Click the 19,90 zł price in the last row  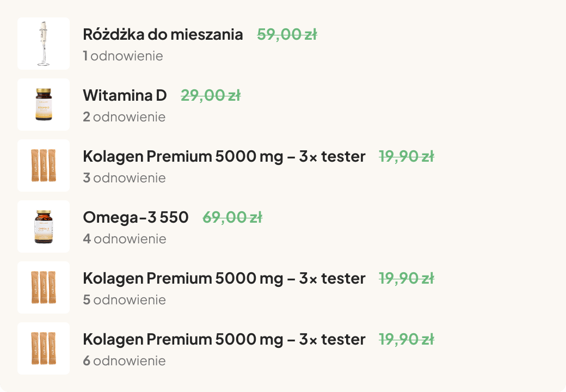(x=407, y=340)
